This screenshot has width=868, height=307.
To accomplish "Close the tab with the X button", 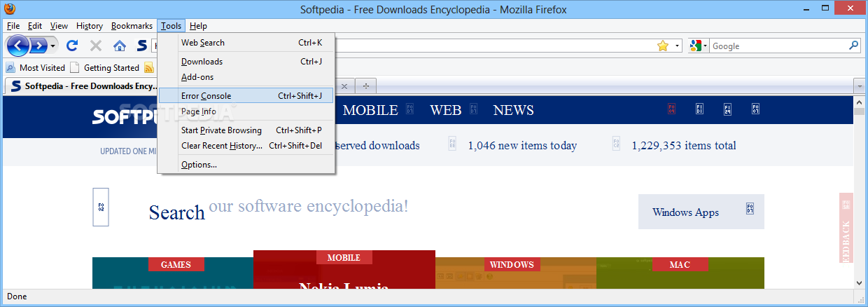I will pos(344,86).
